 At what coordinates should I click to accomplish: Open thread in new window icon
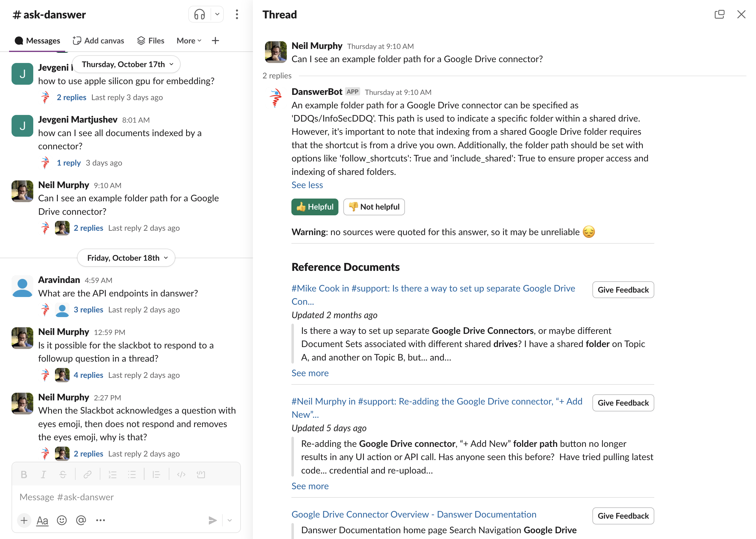pos(719,15)
